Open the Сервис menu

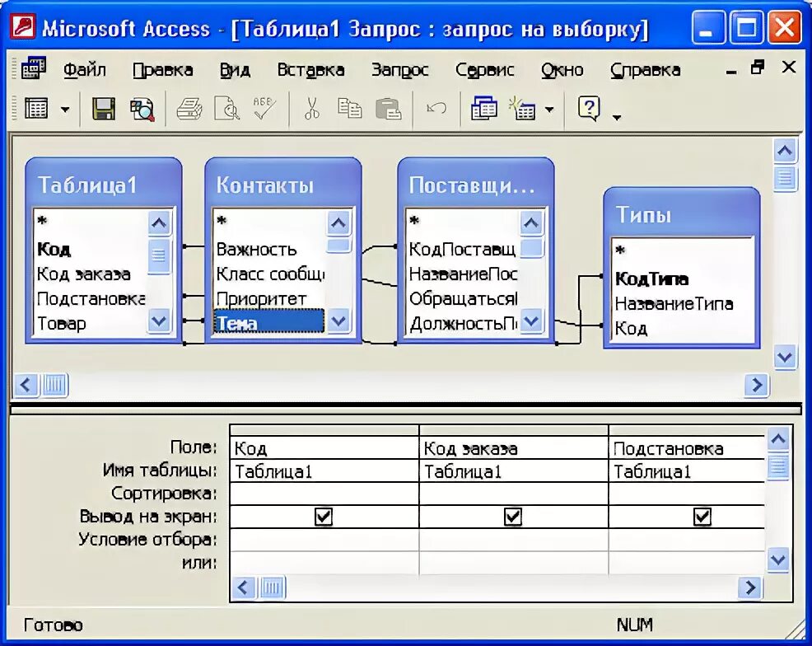(485, 70)
